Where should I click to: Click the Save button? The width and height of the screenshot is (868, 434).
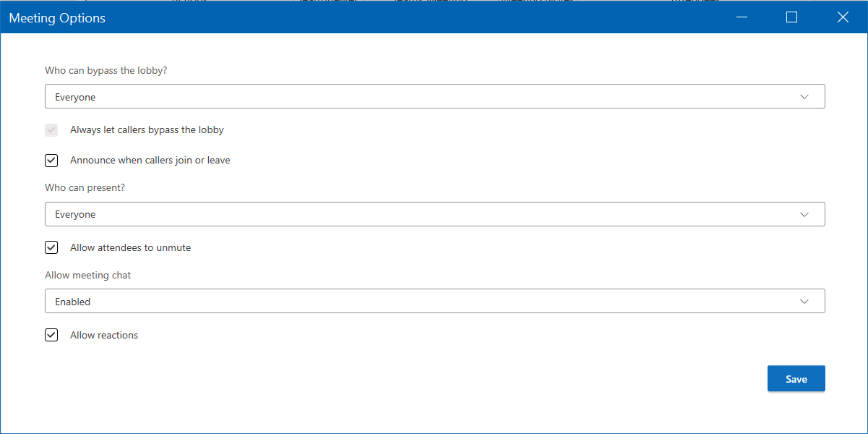(x=796, y=378)
